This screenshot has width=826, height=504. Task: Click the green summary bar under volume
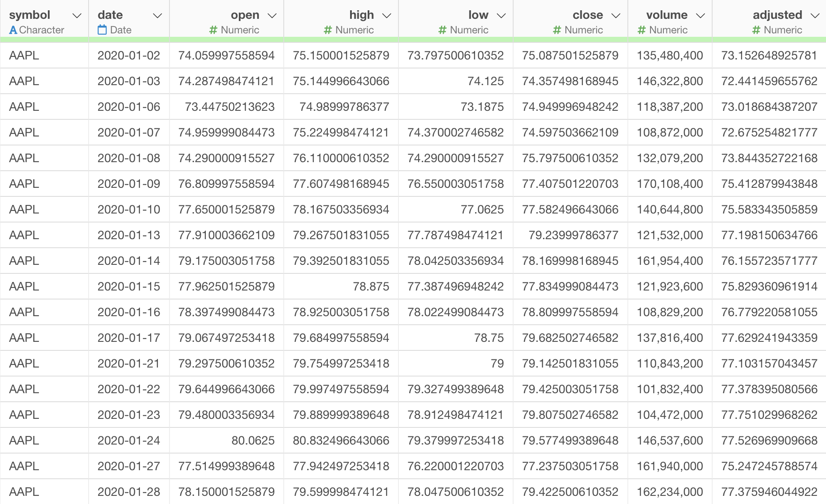click(x=670, y=40)
